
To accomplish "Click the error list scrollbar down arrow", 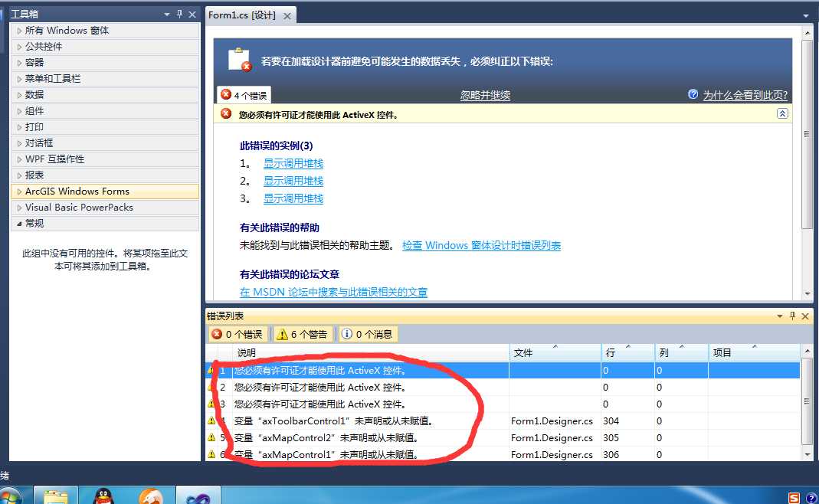I will tap(807, 455).
